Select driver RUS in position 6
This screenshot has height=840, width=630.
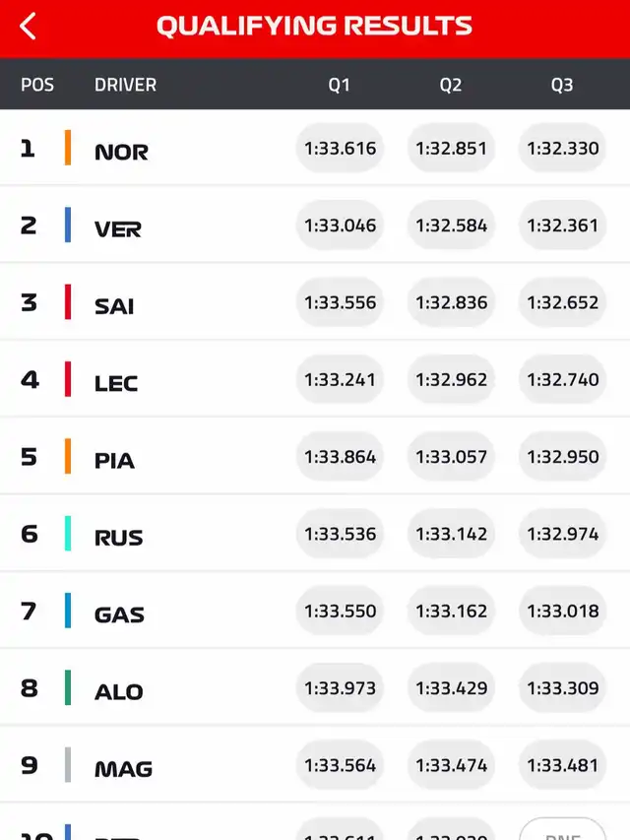click(119, 538)
